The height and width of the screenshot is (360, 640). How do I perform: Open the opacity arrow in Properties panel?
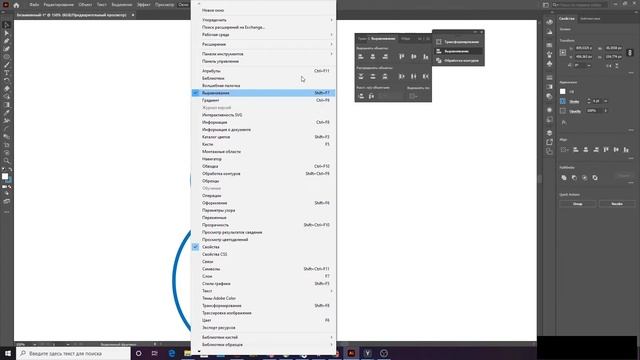pyautogui.click(x=605, y=111)
